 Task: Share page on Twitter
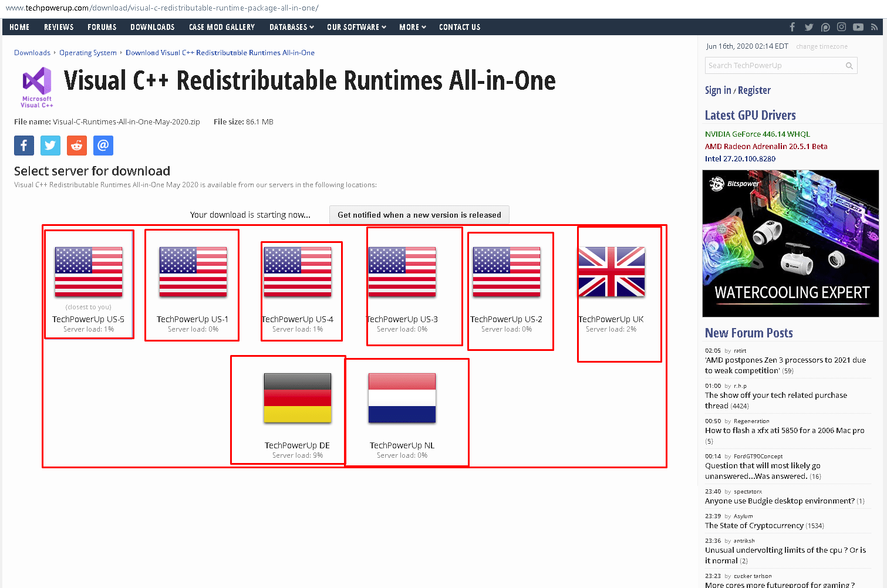50,146
